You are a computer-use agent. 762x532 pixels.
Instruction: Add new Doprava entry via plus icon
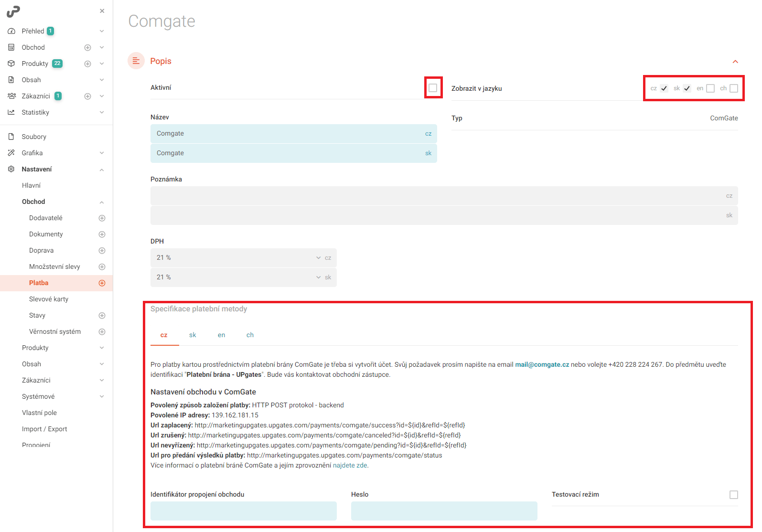[x=102, y=250]
